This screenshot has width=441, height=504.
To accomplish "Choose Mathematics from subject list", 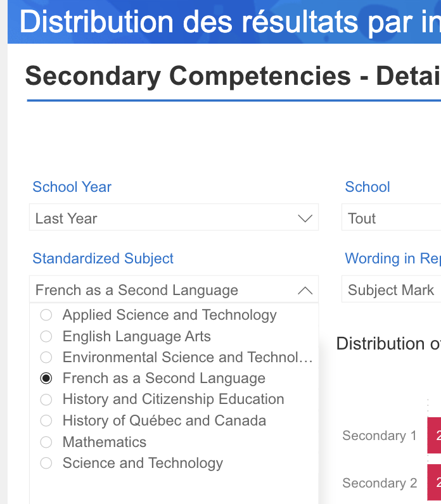I will [x=46, y=442].
